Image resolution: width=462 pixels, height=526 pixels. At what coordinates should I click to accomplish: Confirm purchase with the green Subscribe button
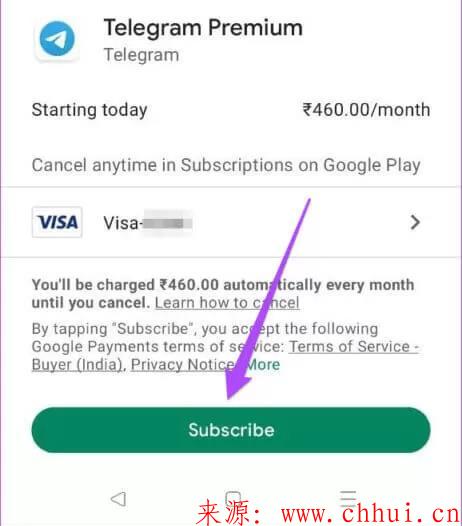click(x=231, y=430)
